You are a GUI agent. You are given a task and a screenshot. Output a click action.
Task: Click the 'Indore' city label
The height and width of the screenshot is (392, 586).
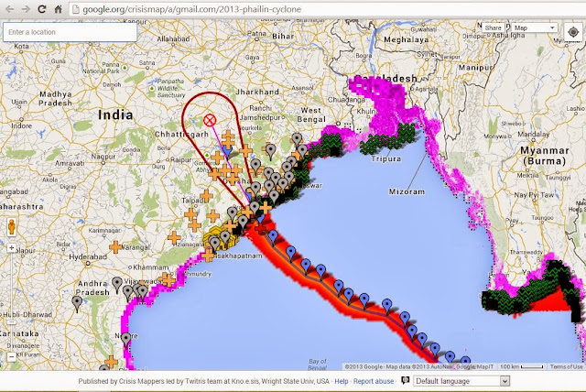coord(21,125)
